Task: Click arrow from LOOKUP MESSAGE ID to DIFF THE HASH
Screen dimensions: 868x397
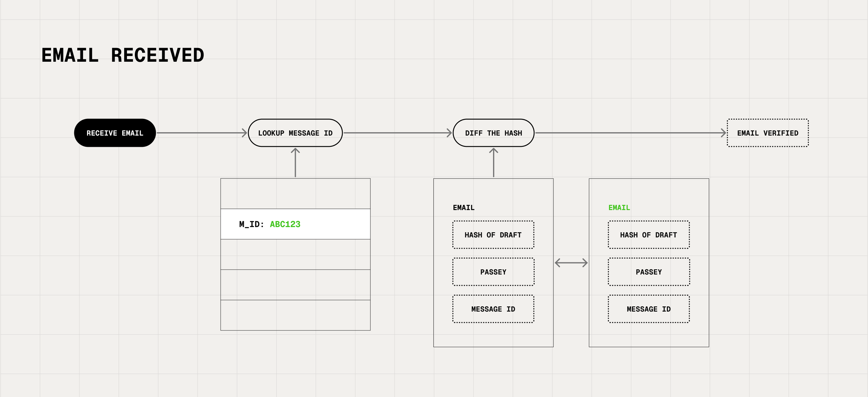Action: point(397,133)
